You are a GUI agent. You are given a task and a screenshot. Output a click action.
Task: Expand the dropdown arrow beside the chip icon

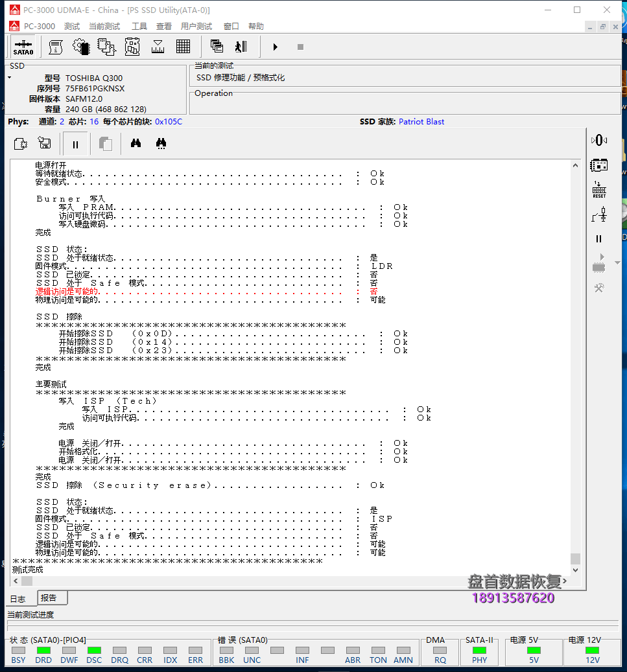pos(617,262)
